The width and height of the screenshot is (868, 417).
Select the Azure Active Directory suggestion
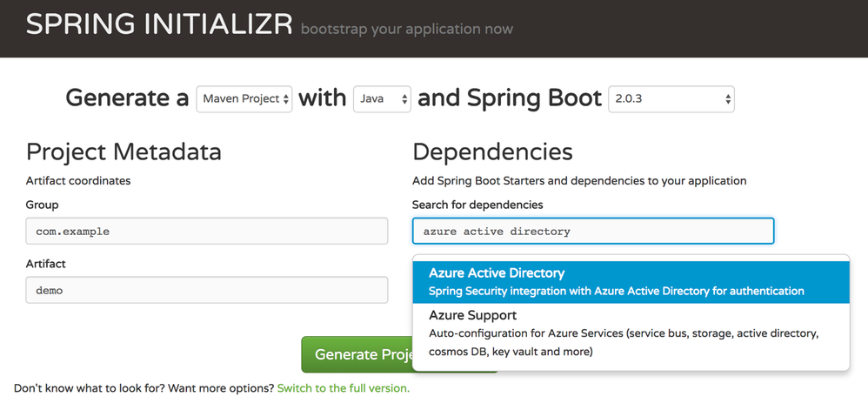click(x=631, y=282)
